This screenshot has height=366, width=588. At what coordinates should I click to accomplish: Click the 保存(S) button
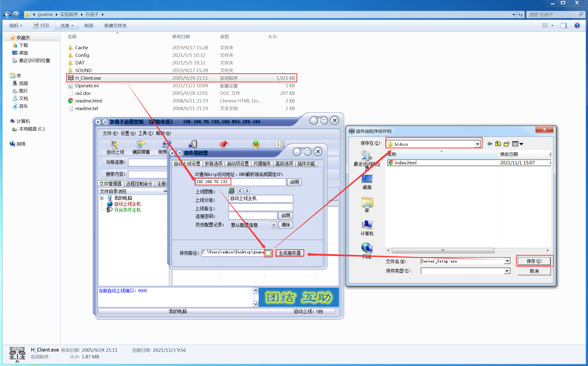pyautogui.click(x=534, y=261)
